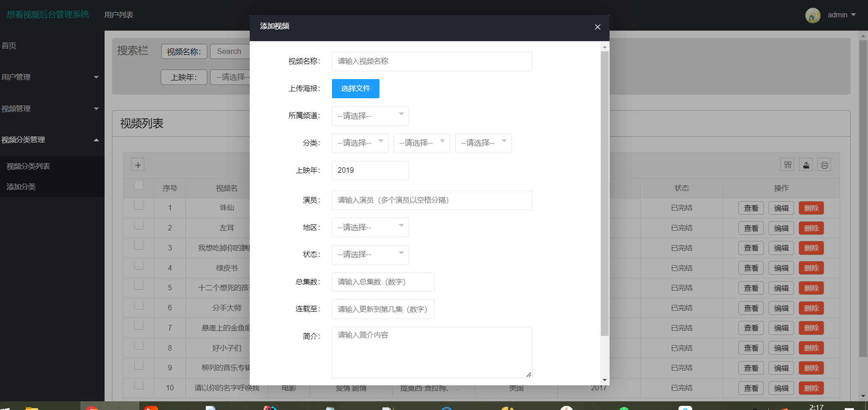Screen dimensions: 868x410
Task: Focus the 视频名称 input in dialog
Action: pos(432,61)
